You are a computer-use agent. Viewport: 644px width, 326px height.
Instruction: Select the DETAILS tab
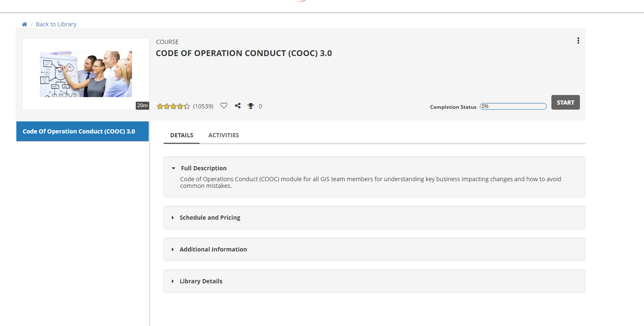(x=181, y=135)
